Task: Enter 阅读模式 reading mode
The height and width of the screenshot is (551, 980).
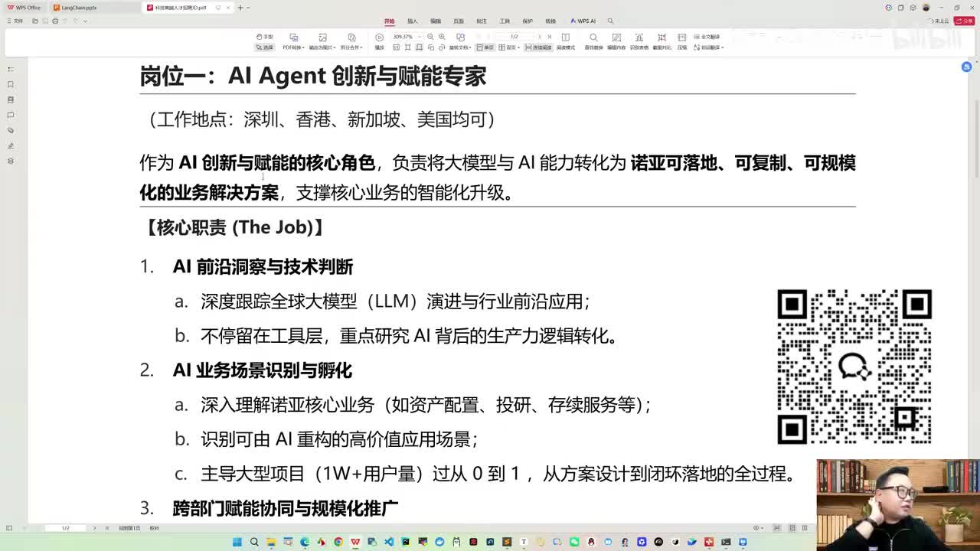Action: [x=566, y=41]
